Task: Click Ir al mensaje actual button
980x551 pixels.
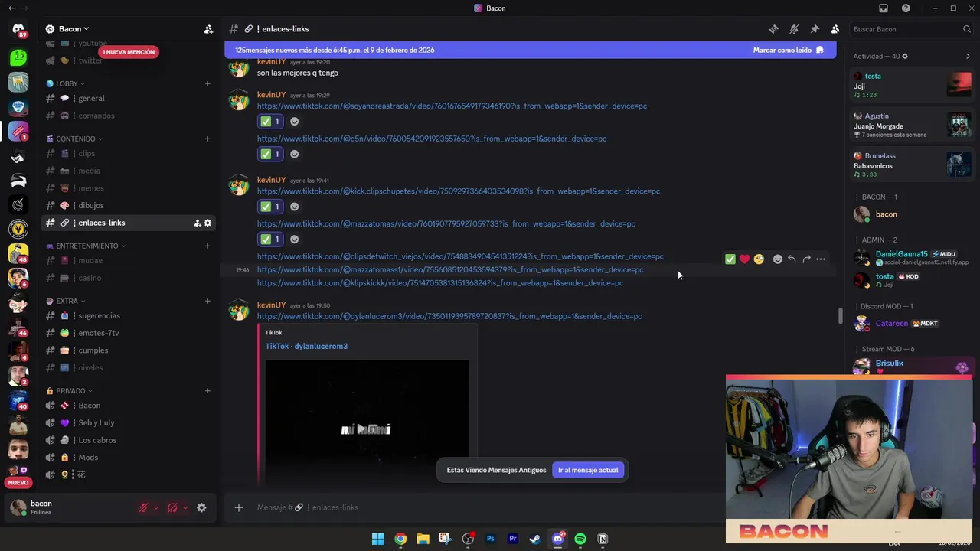Action: (x=588, y=470)
